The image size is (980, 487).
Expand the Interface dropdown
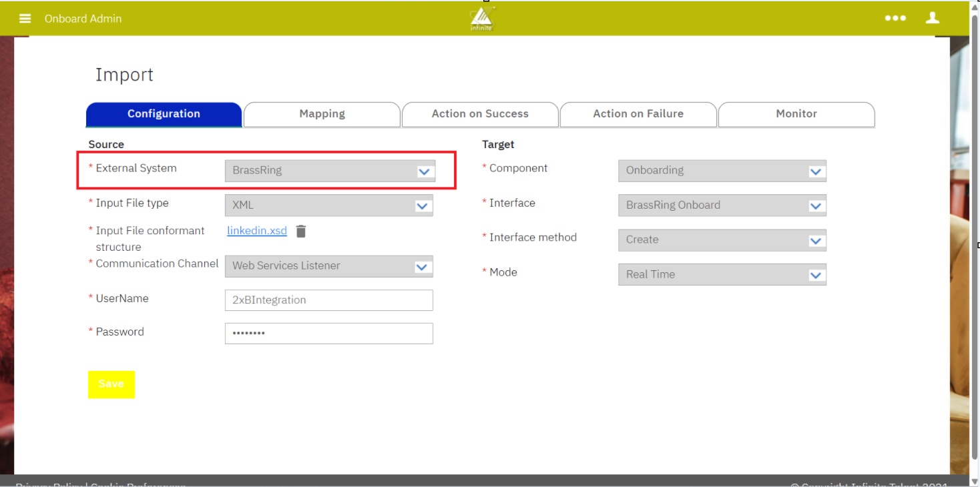pyautogui.click(x=815, y=205)
